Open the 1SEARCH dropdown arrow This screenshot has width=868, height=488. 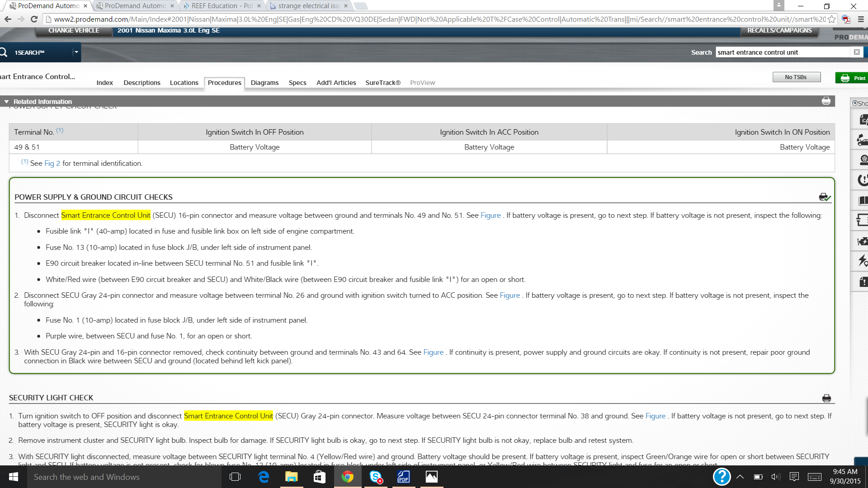coord(76,52)
